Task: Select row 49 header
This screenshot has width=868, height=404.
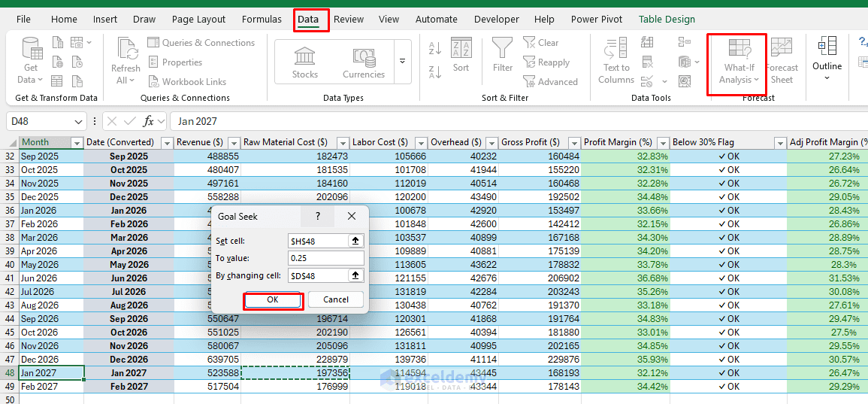Action: click(10, 386)
